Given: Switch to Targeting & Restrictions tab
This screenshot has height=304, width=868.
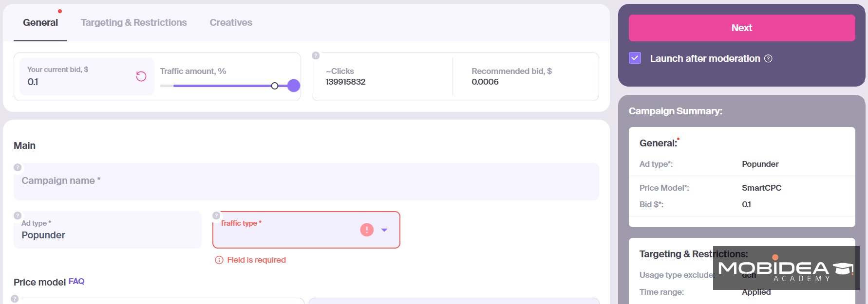Looking at the screenshot, I should pos(134,22).
